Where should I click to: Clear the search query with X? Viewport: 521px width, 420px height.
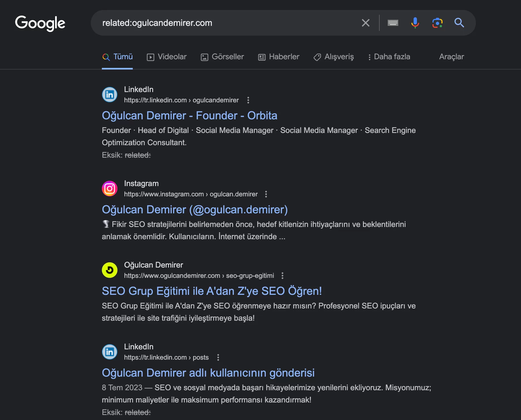click(x=366, y=23)
